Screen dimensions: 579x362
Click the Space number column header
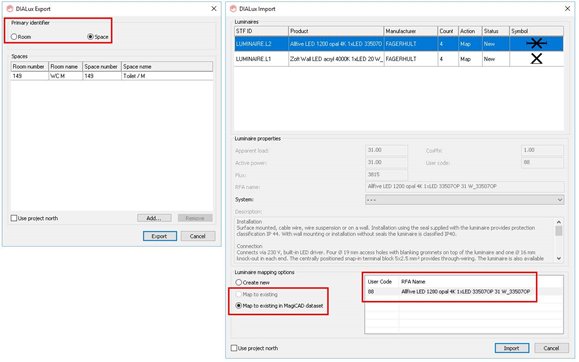[102, 66]
